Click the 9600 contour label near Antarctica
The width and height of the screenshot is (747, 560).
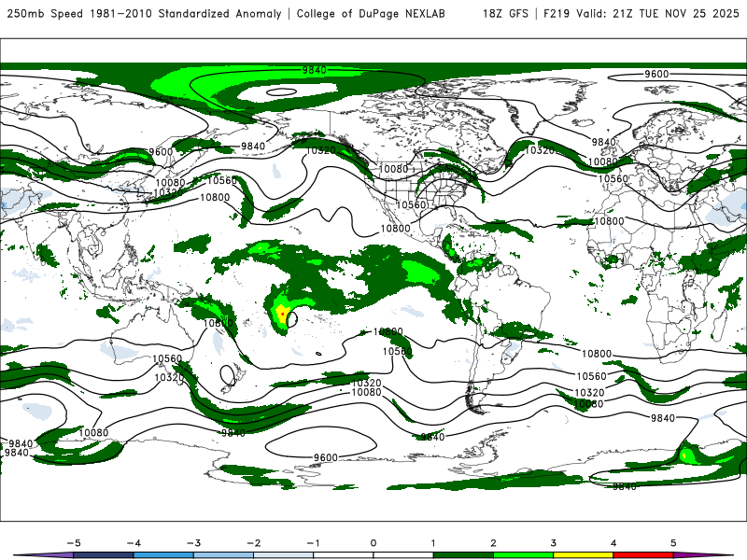[x=326, y=457]
